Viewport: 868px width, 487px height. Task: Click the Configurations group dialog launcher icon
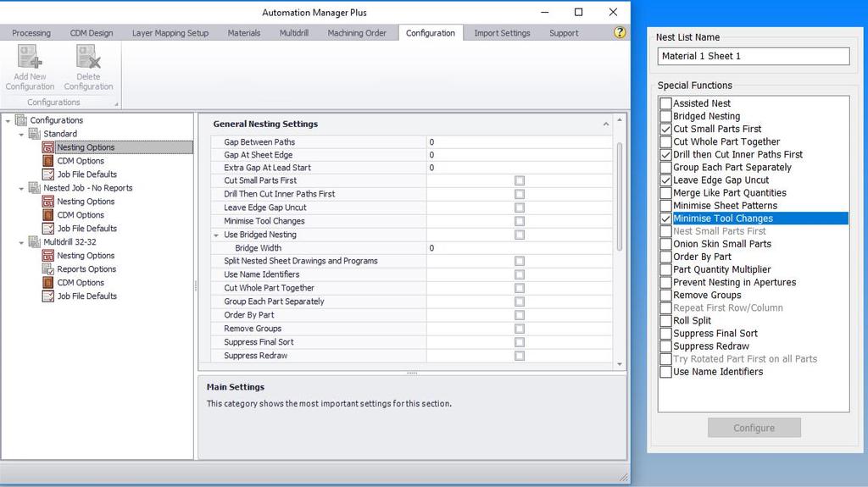point(116,103)
